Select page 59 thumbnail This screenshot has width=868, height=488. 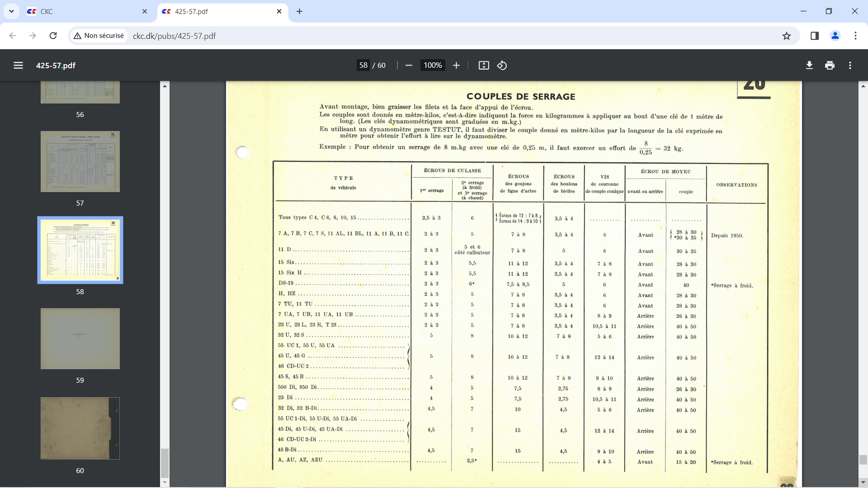click(80, 339)
